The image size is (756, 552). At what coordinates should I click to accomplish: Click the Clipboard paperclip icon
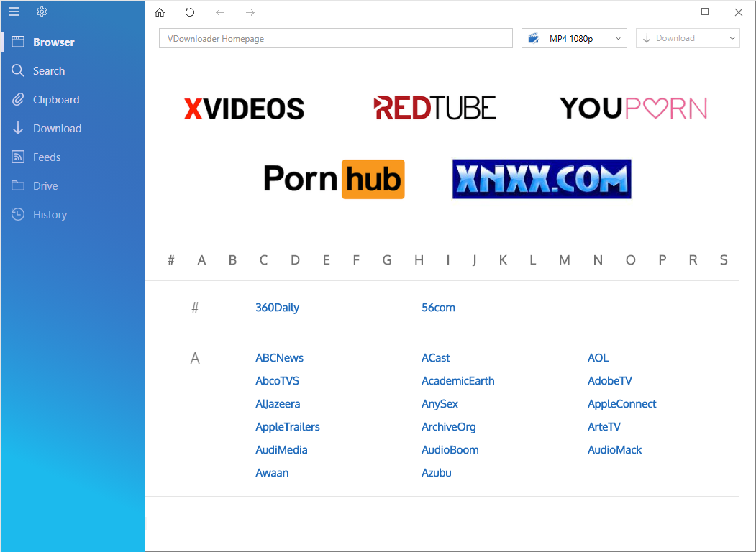18,100
